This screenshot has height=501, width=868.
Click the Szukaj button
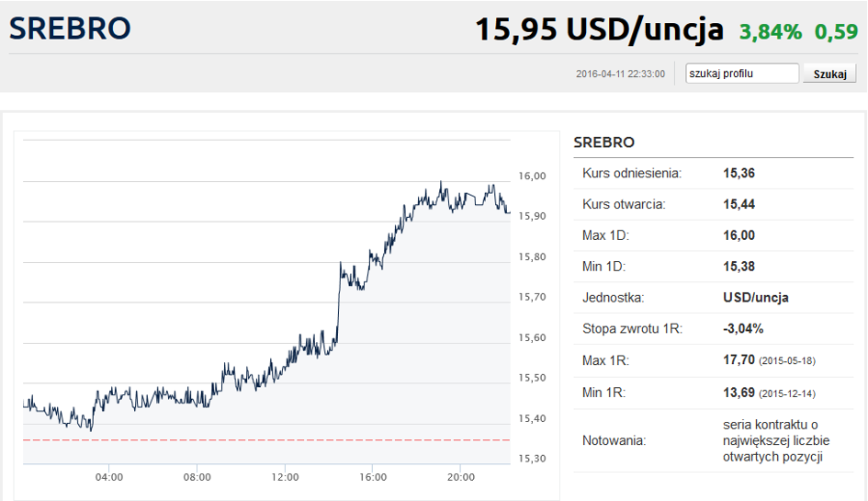pos(829,74)
